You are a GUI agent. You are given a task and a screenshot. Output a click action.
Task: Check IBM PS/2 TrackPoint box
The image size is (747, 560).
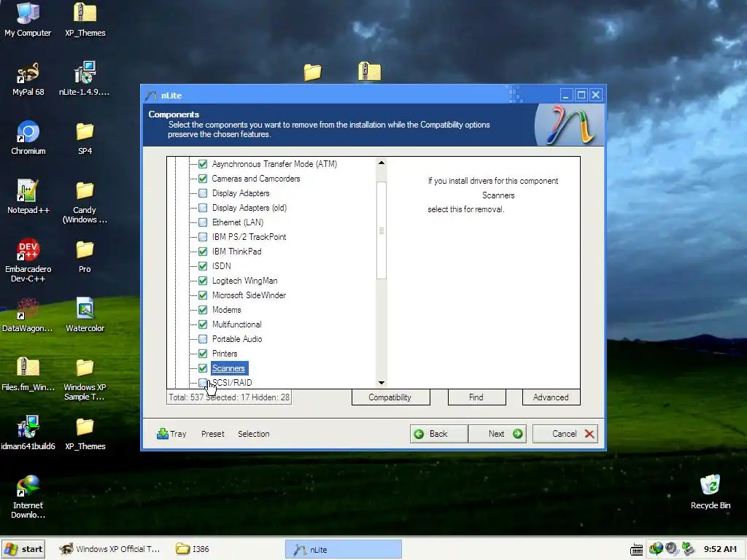pos(203,237)
